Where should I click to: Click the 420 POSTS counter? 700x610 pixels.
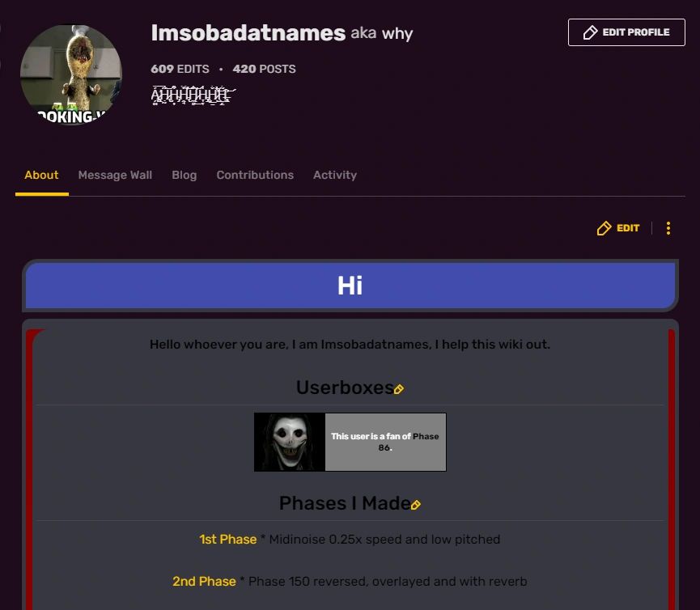coord(264,69)
